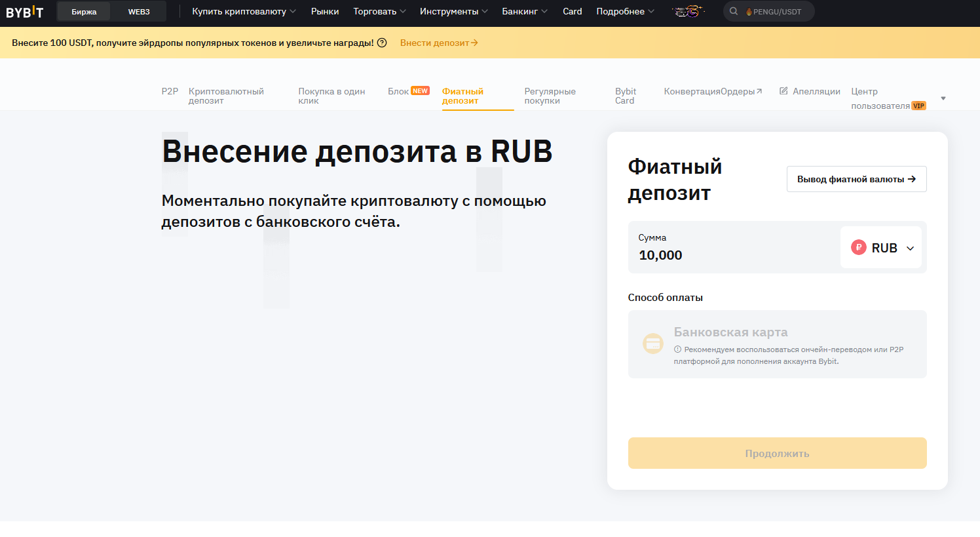Click the 'Внесение депозита в RUB' heading
Viewport: 980px width, 537px height.
click(x=357, y=151)
